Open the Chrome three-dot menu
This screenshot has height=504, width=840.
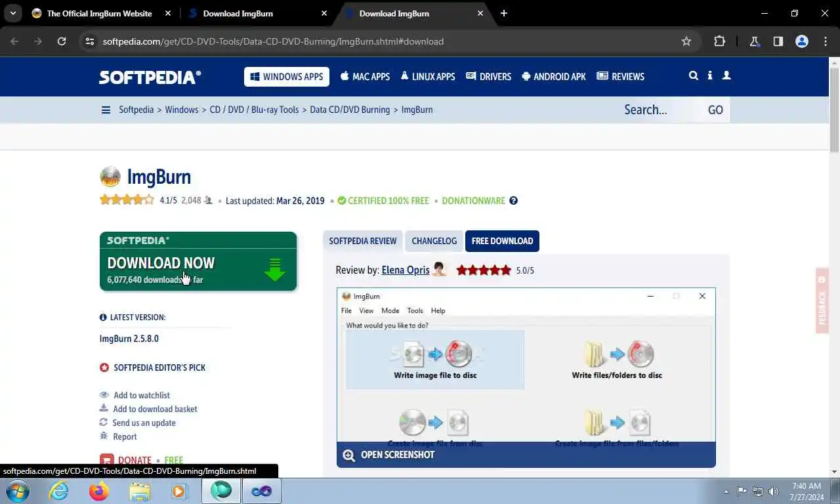826,41
